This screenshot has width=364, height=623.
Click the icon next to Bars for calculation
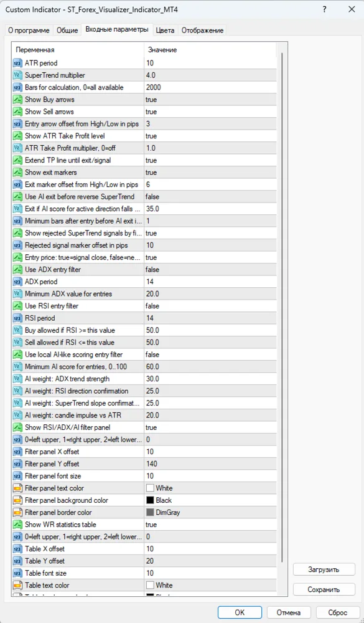pyautogui.click(x=17, y=87)
